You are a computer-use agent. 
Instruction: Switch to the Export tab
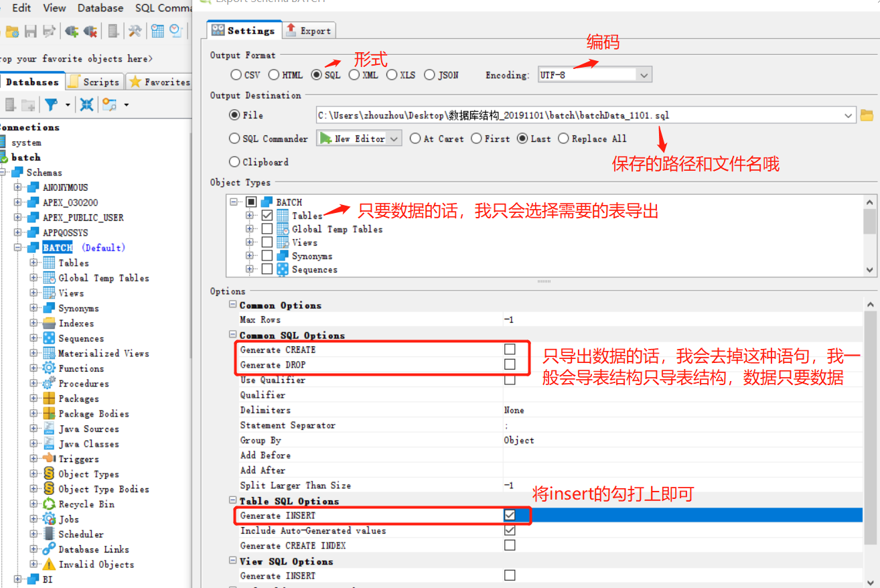[x=308, y=29]
